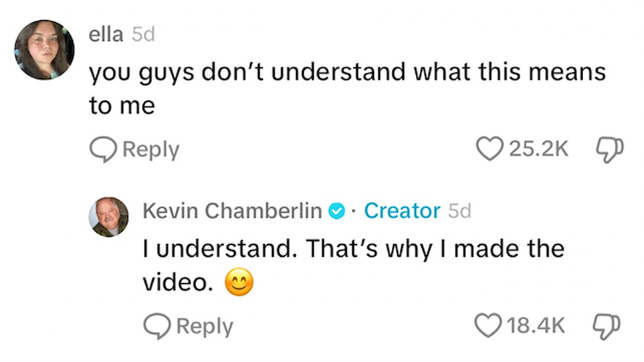644x362 pixels.
Task: Like Kevin Chamberlin's reply with the heart
Action: tap(488, 326)
